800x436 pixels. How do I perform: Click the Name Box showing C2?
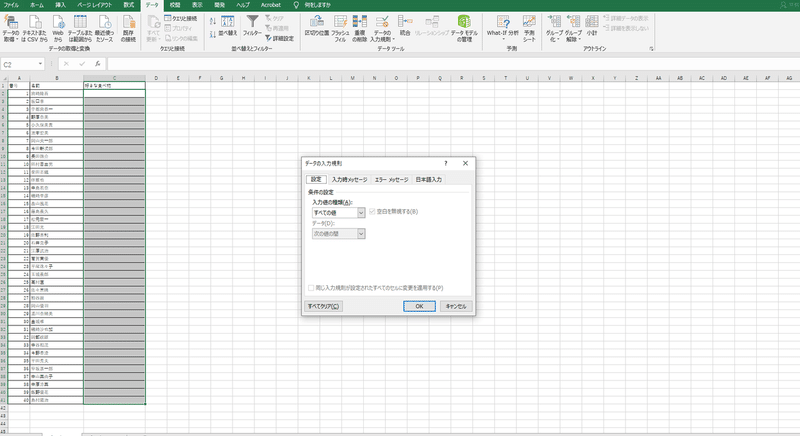click(x=19, y=64)
